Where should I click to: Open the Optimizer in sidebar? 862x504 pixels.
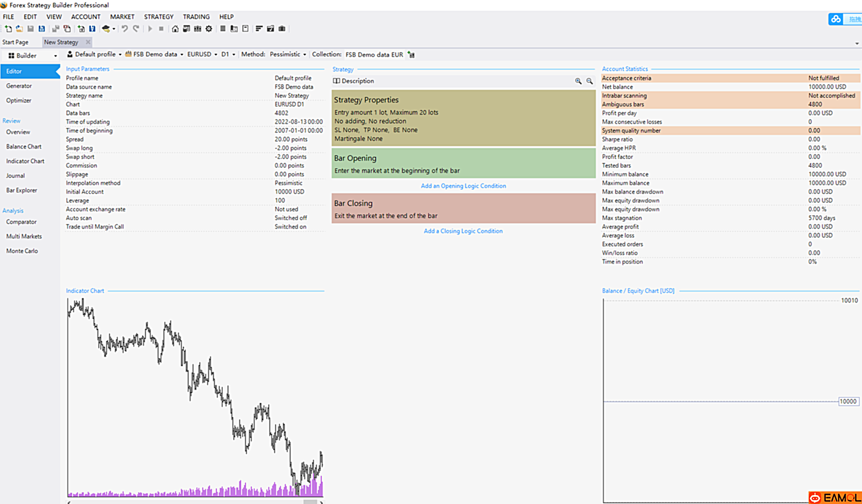pyautogui.click(x=18, y=101)
